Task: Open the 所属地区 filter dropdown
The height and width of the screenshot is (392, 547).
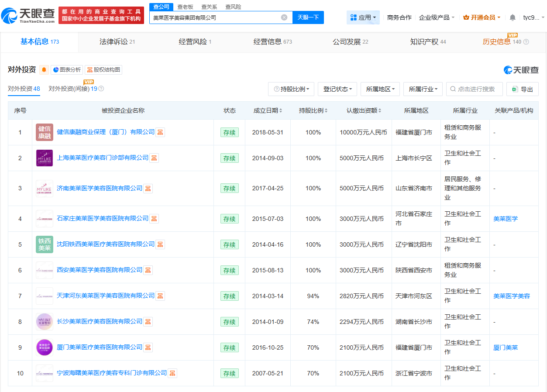Action: pos(380,89)
